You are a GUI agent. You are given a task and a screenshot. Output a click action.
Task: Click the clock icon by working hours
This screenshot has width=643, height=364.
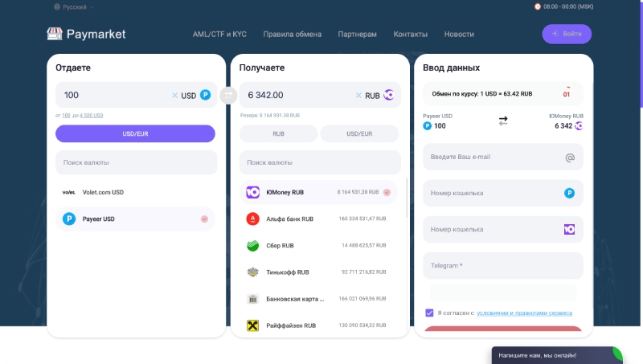538,6
